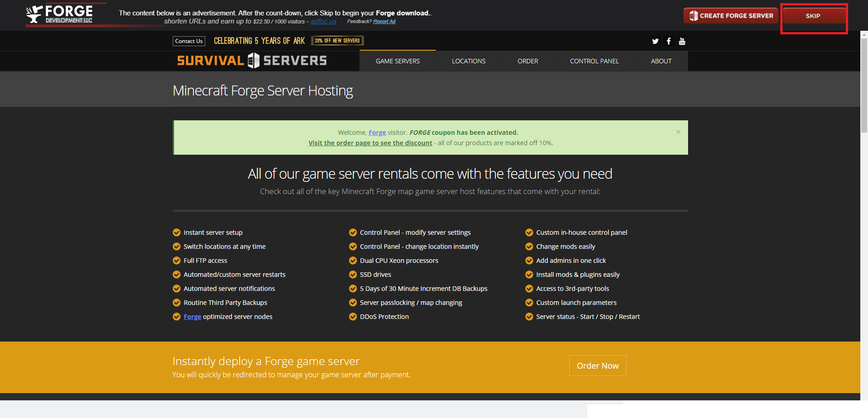Click the red SKIP button
This screenshot has width=868, height=418.
click(x=813, y=16)
